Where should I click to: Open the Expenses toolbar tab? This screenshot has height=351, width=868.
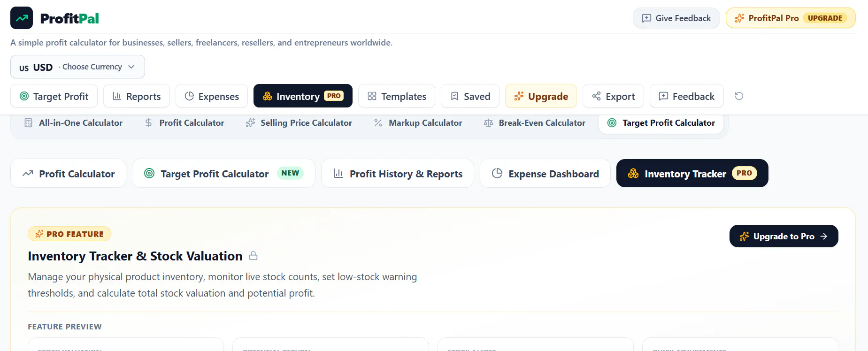pyautogui.click(x=212, y=96)
